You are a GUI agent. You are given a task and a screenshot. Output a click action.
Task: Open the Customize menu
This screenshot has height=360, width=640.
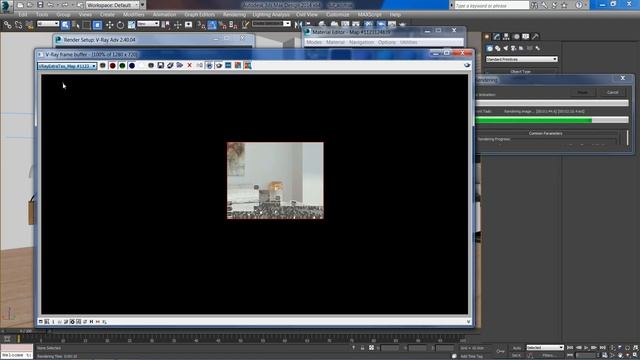pyautogui.click(x=338, y=15)
